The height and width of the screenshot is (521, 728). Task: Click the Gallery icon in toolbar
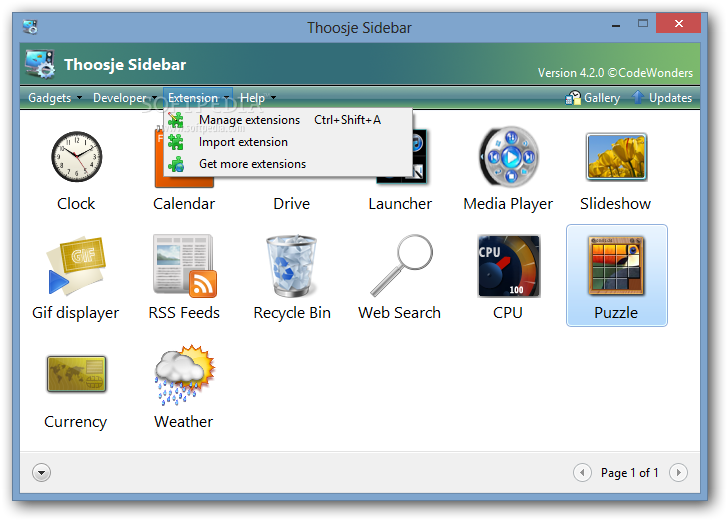pyautogui.click(x=573, y=98)
